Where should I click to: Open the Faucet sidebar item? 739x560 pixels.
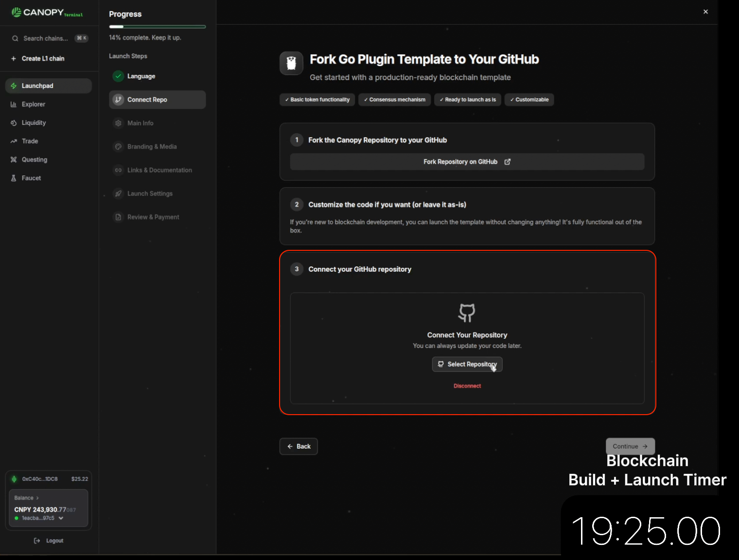click(x=49, y=178)
